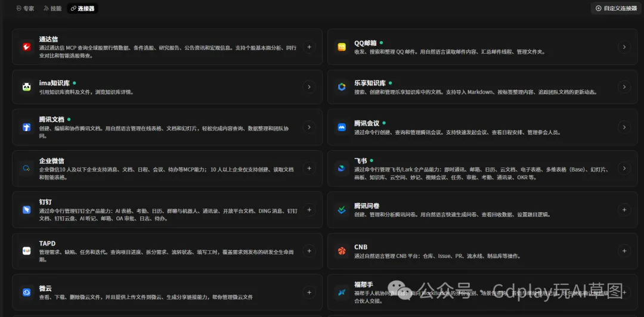This screenshot has height=317, width=644.
Task: Click the 腾讯会议 description text
Action: 457,133
